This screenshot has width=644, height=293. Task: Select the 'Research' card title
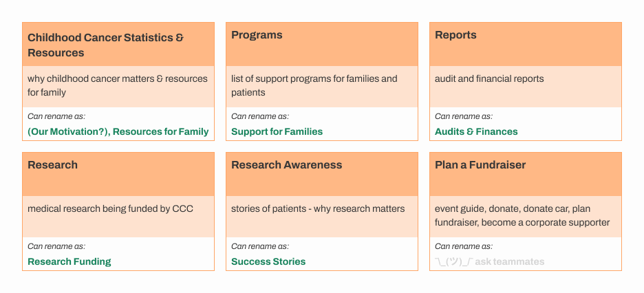coord(52,165)
